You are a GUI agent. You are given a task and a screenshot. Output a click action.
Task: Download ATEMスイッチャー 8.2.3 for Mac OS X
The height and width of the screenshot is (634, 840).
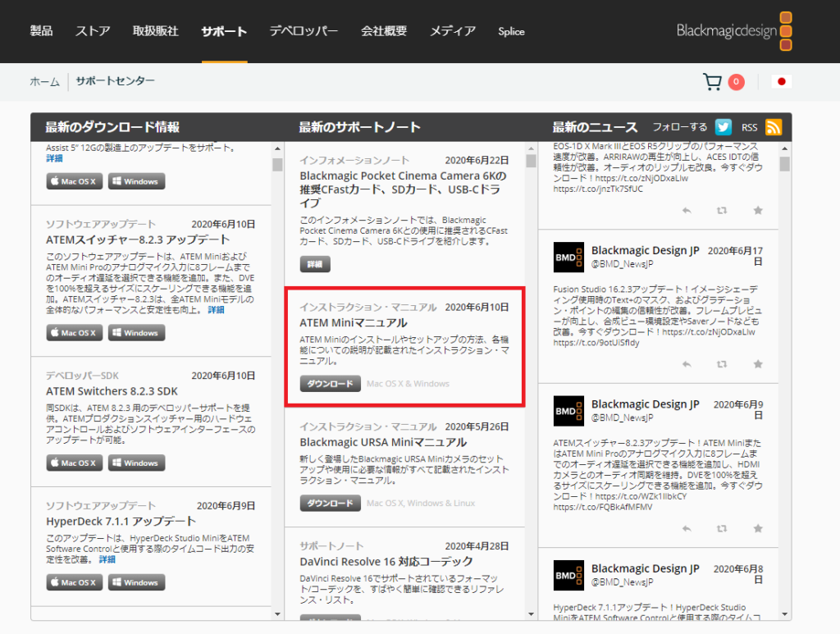[x=75, y=332]
